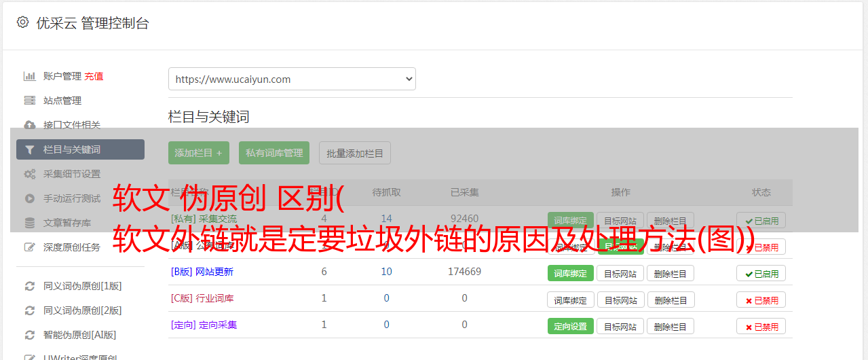Image resolution: width=868 pixels, height=360 pixels.
Task: Toggle 已启用 status for 网站更新
Action: [761, 273]
